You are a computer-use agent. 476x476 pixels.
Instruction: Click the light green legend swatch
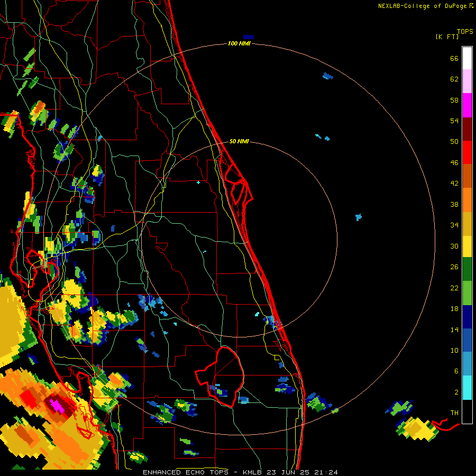coord(467,293)
